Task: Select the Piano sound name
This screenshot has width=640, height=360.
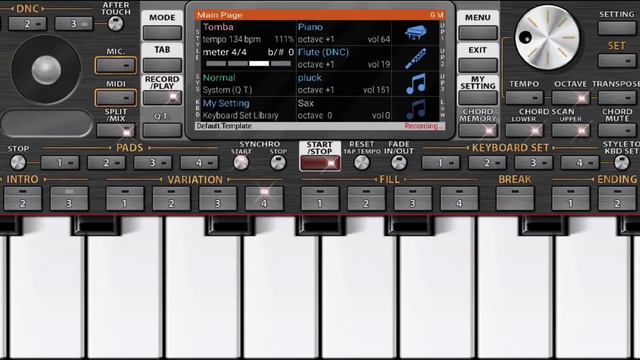Action: 310,27
